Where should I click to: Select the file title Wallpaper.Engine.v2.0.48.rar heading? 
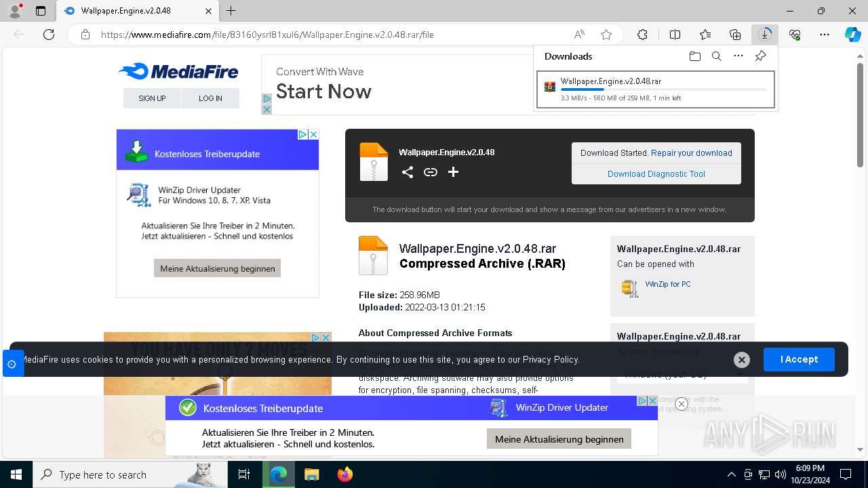[477, 249]
